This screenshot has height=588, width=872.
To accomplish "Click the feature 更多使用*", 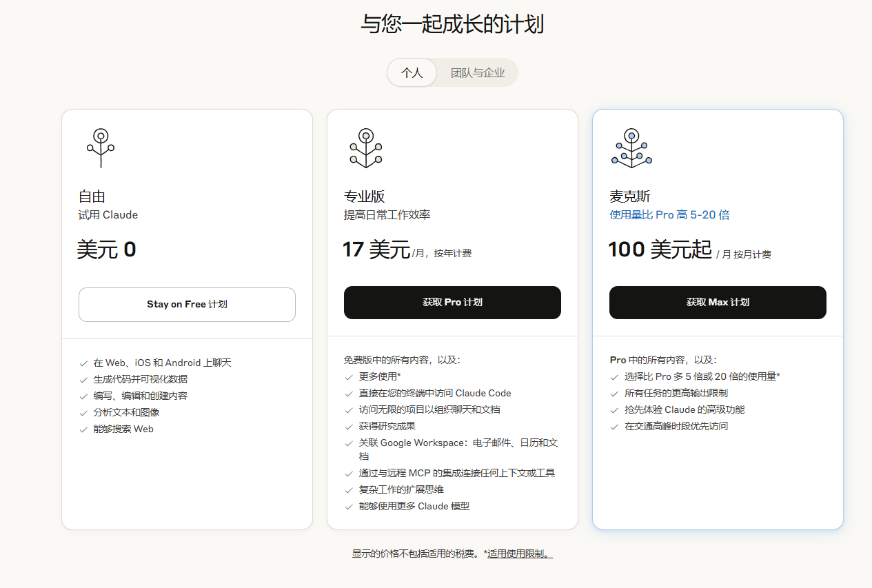I will pyautogui.click(x=380, y=376).
